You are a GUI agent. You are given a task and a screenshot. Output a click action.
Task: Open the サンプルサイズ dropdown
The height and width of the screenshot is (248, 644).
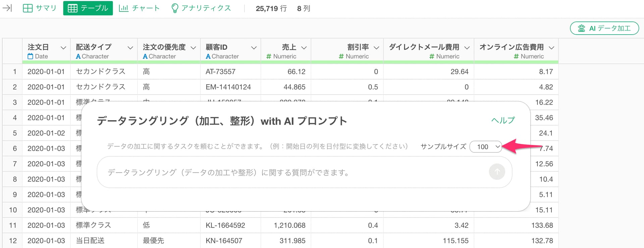coord(486,147)
